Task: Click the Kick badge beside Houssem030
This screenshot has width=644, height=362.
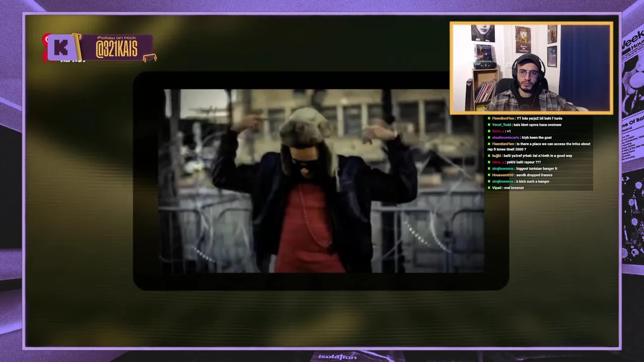Action: tap(489, 175)
